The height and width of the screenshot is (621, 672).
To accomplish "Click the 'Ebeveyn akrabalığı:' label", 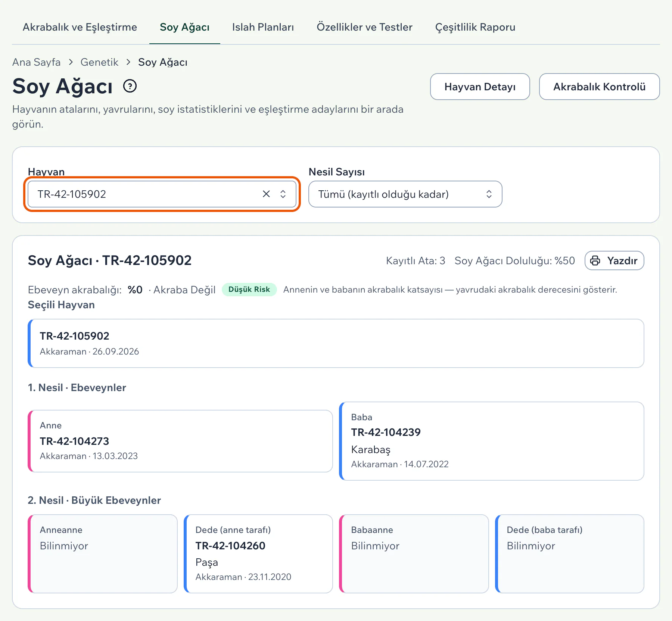I will [75, 290].
